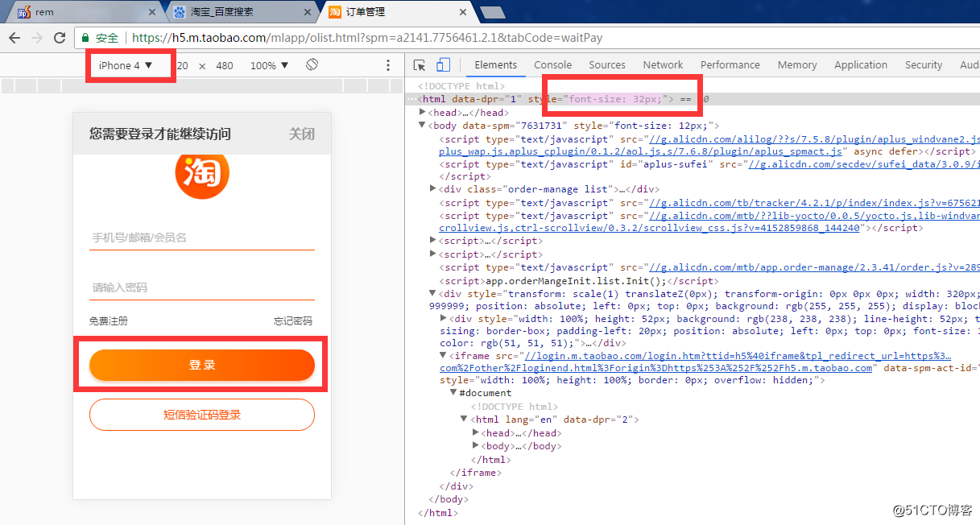Click the 短信验证码登录 button
This screenshot has width=980, height=525.
(x=202, y=415)
